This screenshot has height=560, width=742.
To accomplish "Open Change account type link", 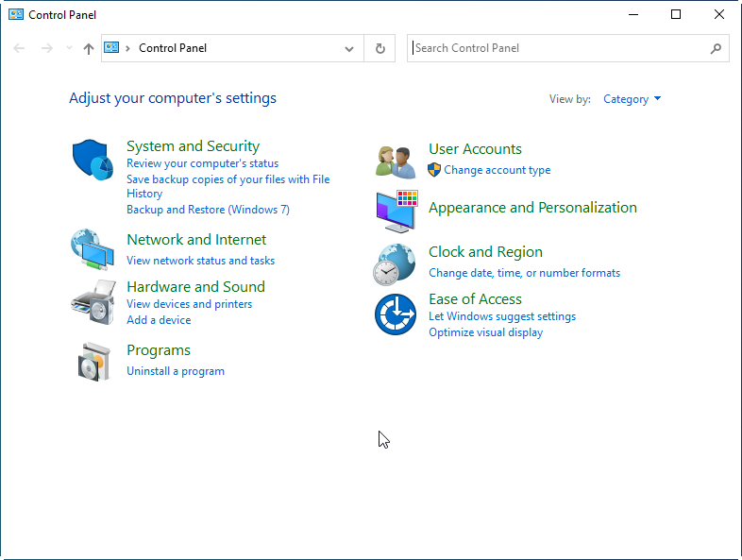I will [497, 170].
